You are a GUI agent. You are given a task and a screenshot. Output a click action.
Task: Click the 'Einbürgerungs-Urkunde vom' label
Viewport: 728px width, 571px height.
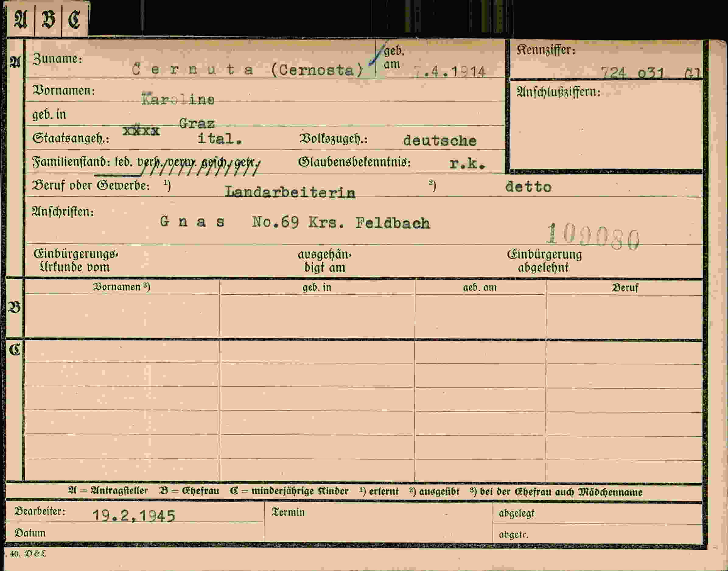(75, 261)
